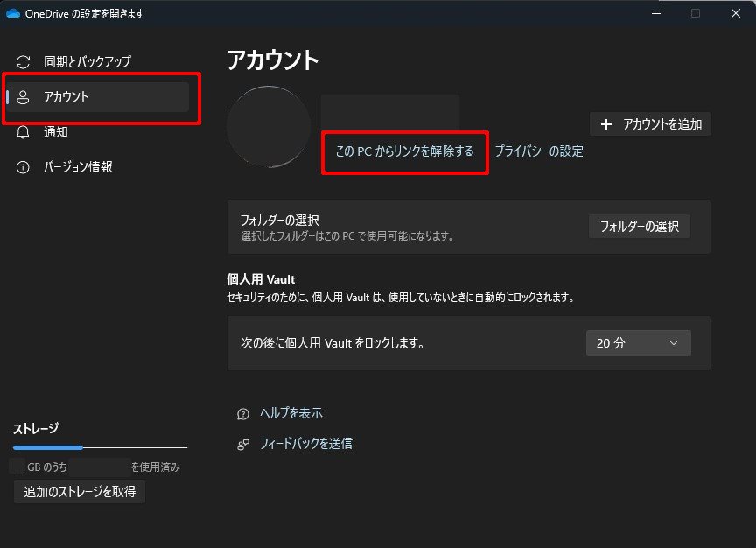Click the help question mark icon

pos(243,414)
